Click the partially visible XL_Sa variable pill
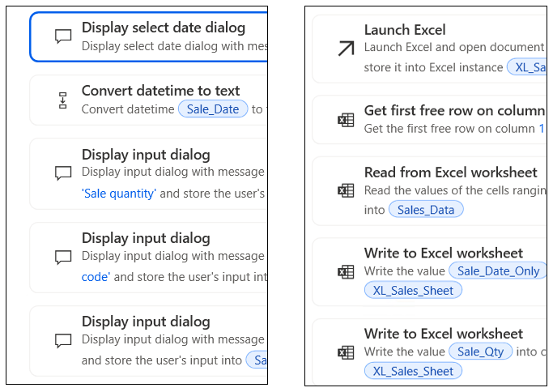This screenshot has width=553, height=392. (526, 67)
